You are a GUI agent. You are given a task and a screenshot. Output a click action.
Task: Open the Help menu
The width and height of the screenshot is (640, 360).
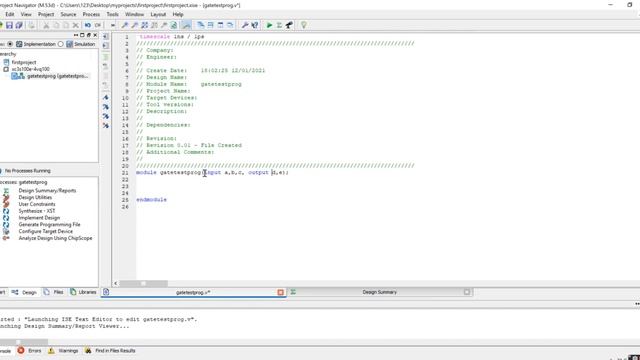point(178,14)
